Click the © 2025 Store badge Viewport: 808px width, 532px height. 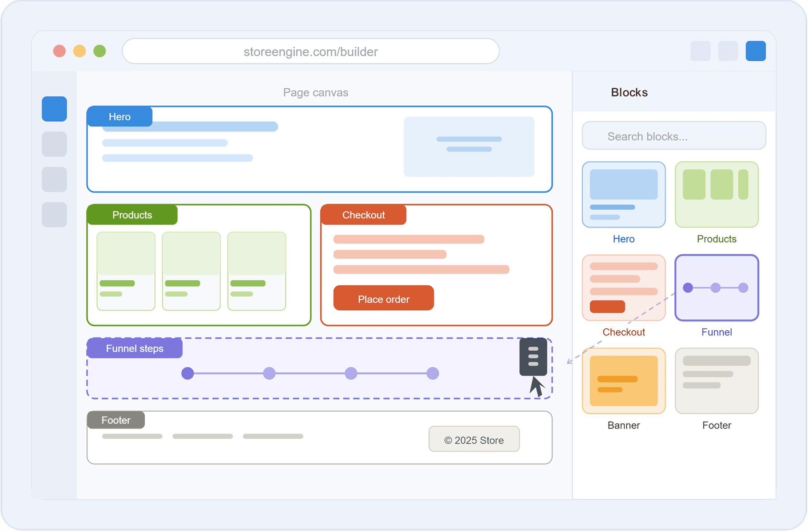pos(474,439)
